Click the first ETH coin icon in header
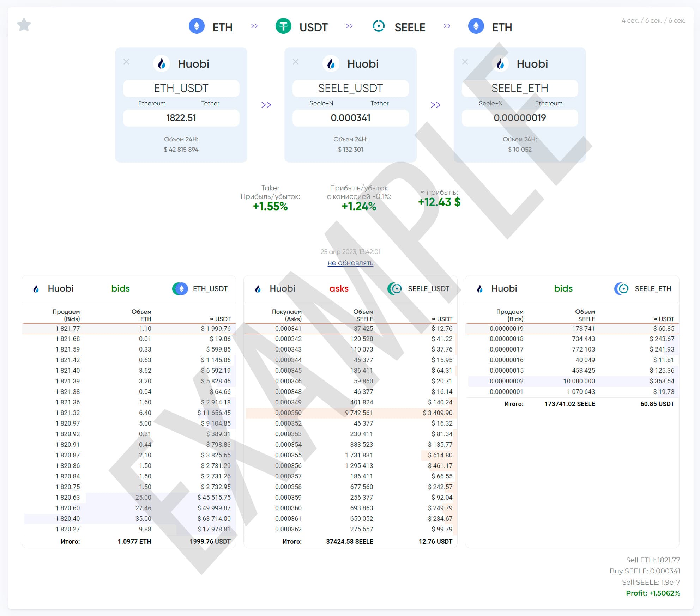This screenshot has height=616, width=700. pos(197,26)
